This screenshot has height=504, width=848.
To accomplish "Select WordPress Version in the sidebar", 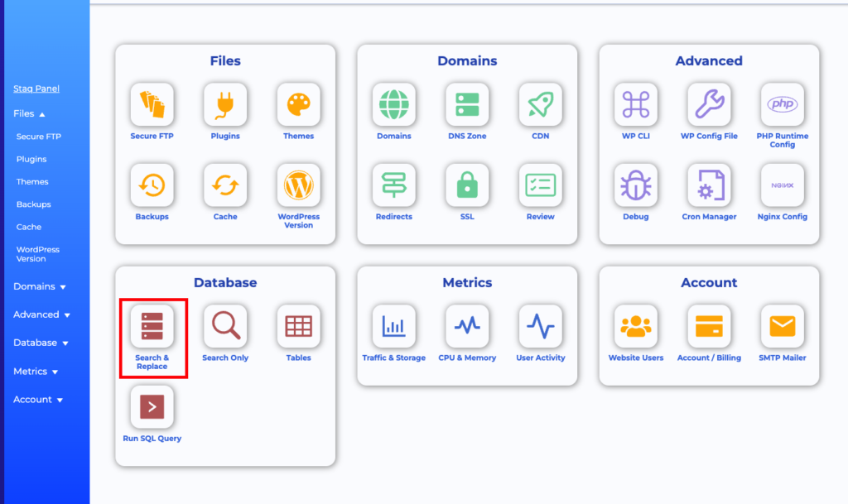I will pos(37,254).
